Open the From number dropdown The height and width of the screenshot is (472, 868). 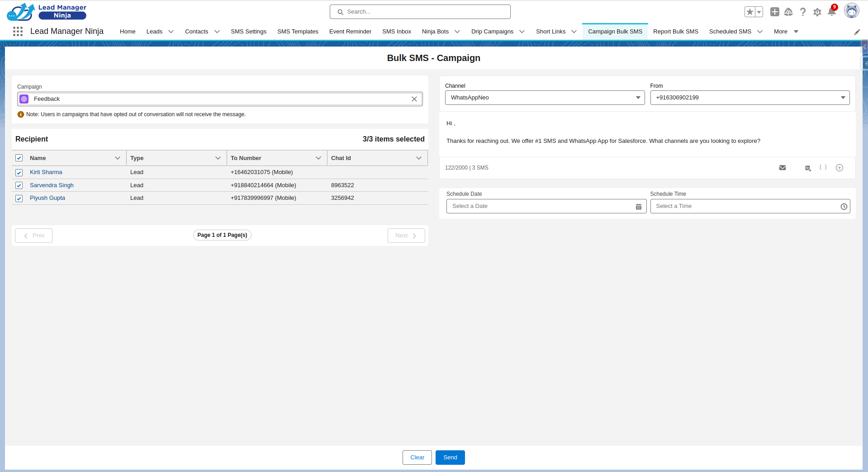point(750,98)
